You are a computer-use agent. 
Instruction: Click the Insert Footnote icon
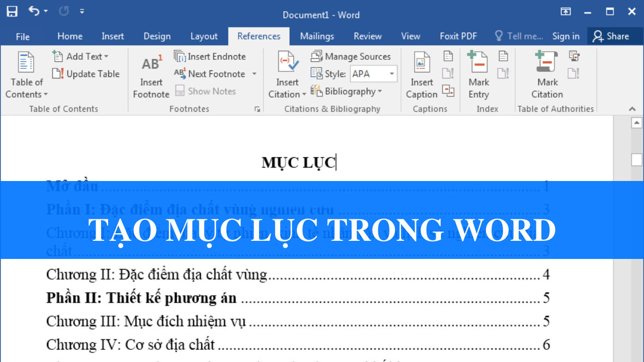click(151, 76)
